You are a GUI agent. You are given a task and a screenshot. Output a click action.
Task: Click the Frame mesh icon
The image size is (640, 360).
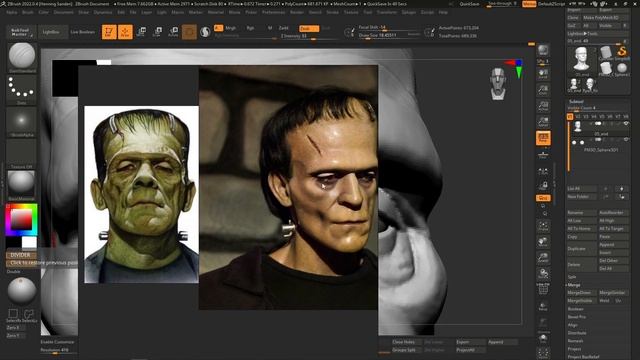click(x=543, y=226)
